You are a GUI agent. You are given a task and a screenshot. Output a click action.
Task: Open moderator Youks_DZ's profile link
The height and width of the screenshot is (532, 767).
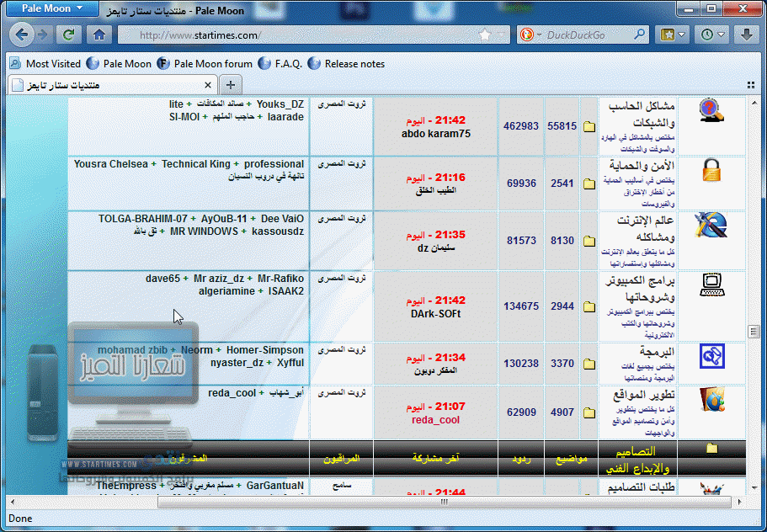tap(280, 104)
